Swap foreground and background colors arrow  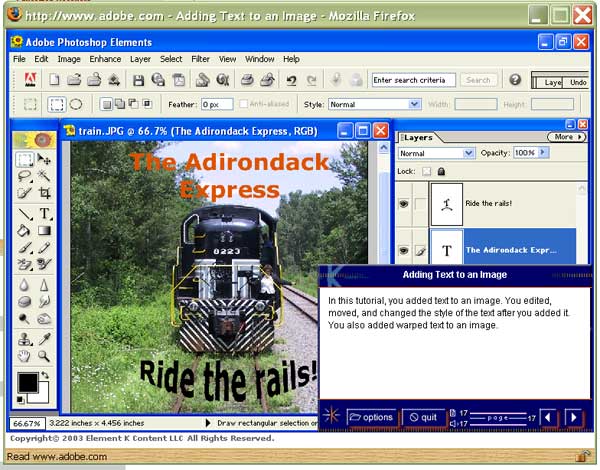(44, 375)
